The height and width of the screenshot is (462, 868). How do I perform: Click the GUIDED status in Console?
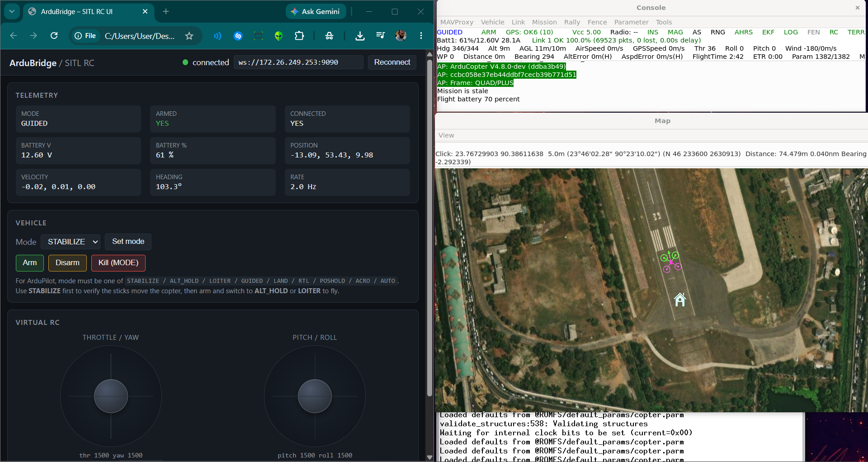click(x=449, y=32)
